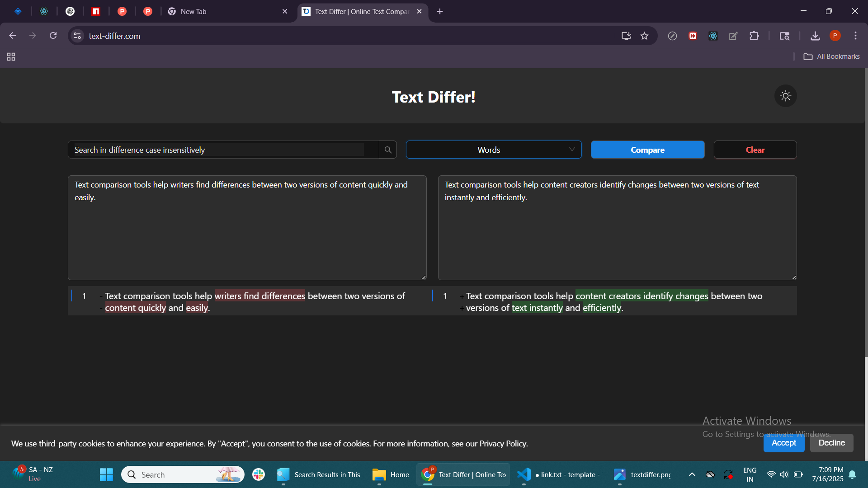Click the site information icon in address bar
This screenshot has width=868, height=488.
77,36
